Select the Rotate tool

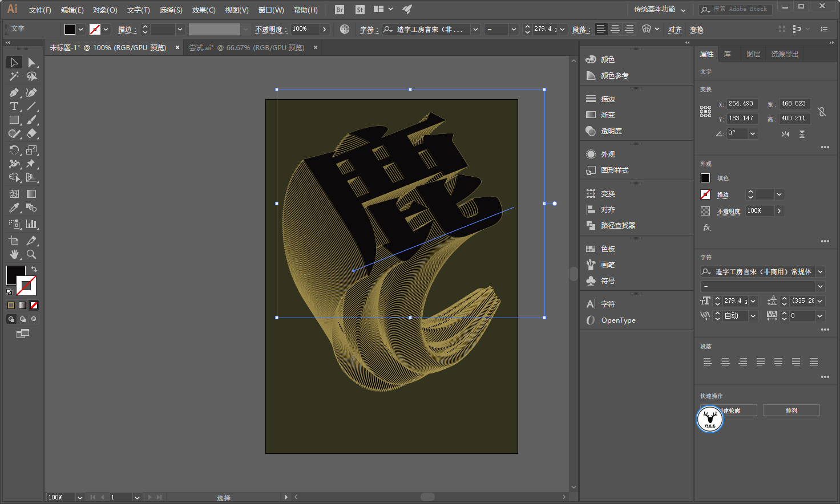click(x=14, y=150)
